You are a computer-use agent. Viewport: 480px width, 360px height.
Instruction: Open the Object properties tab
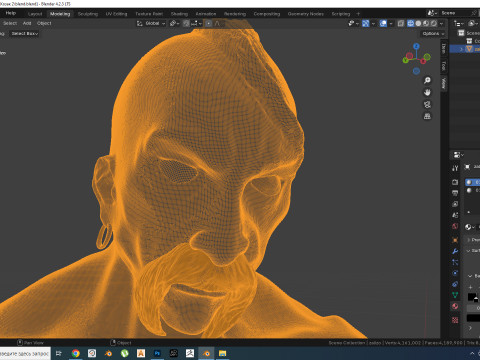pyautogui.click(x=455, y=240)
